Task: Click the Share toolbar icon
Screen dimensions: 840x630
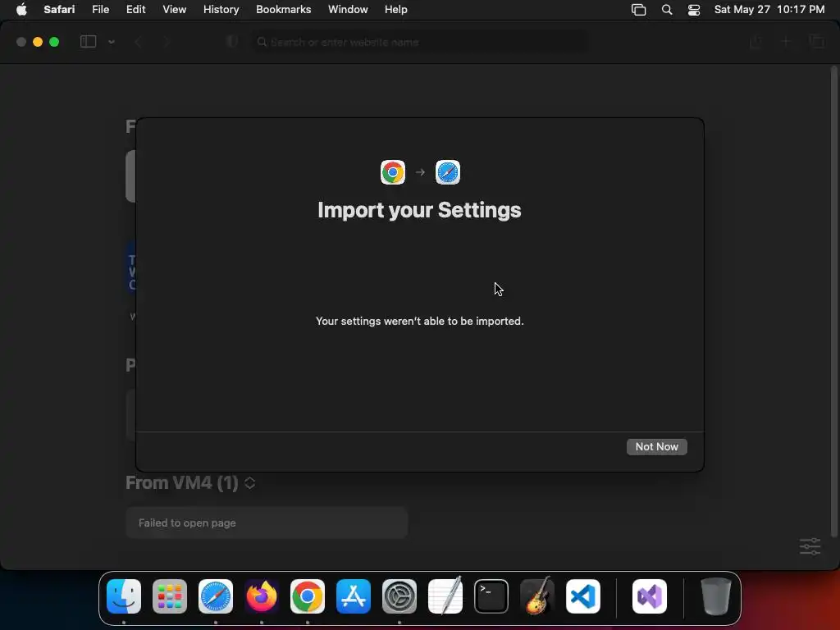Action: [x=756, y=42]
